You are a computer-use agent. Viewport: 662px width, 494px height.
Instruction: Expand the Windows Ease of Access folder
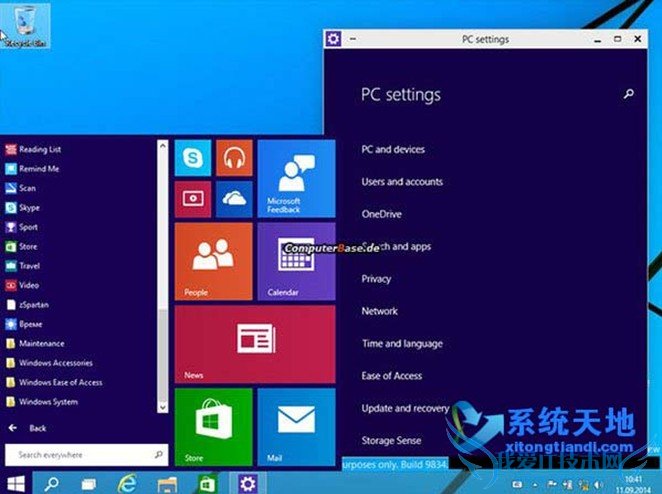click(54, 382)
